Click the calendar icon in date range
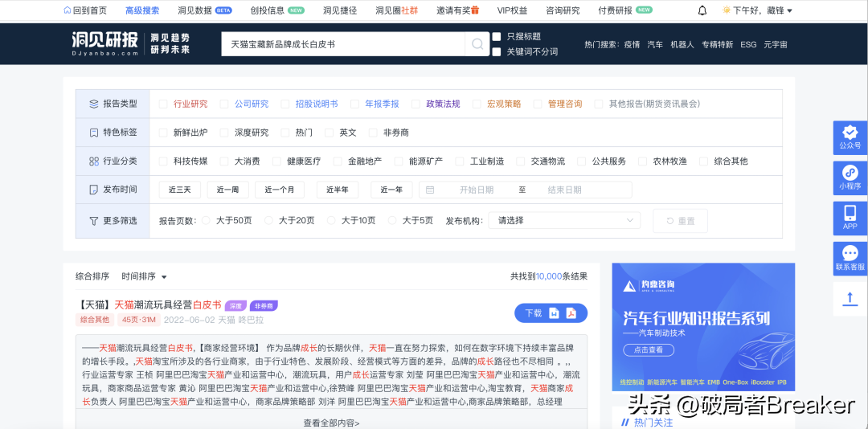Viewport: 868px width, 429px height. pyautogui.click(x=429, y=190)
